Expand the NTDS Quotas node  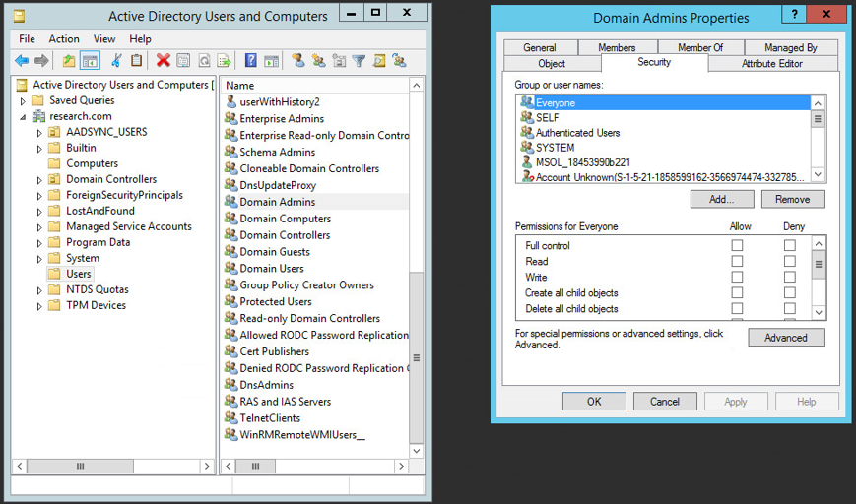click(x=39, y=290)
